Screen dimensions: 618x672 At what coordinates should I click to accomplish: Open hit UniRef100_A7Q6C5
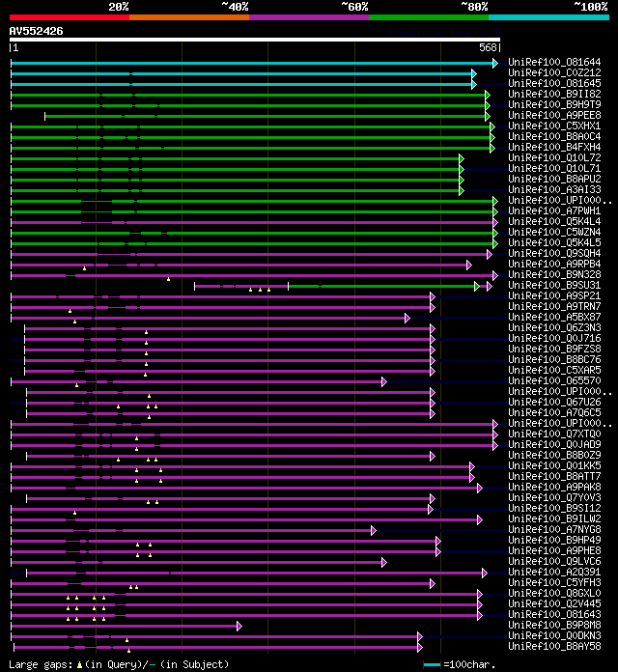(554, 412)
